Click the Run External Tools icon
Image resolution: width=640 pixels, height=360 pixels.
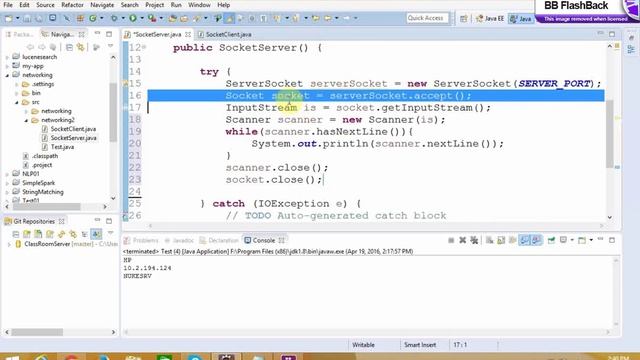pos(152,18)
